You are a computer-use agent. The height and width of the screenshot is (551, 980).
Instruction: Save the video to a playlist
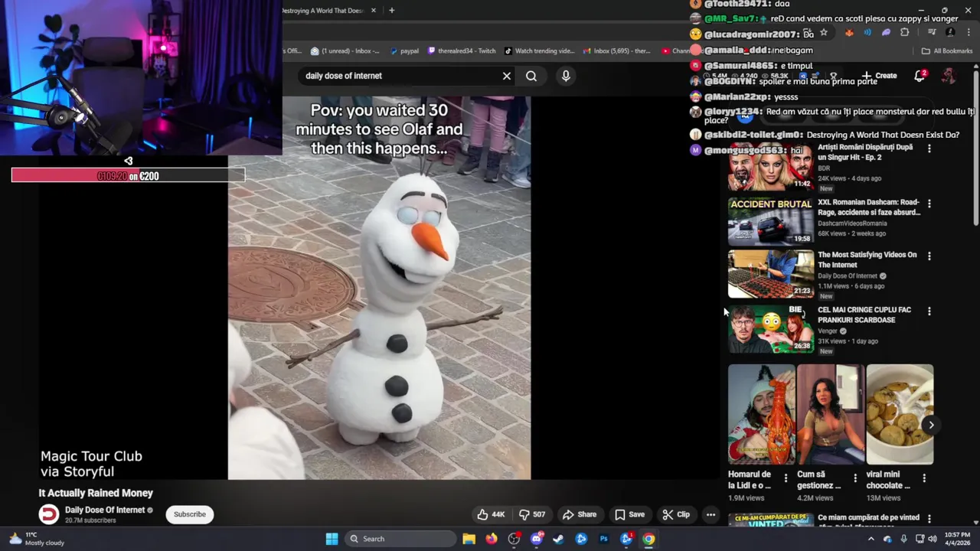pyautogui.click(x=629, y=514)
